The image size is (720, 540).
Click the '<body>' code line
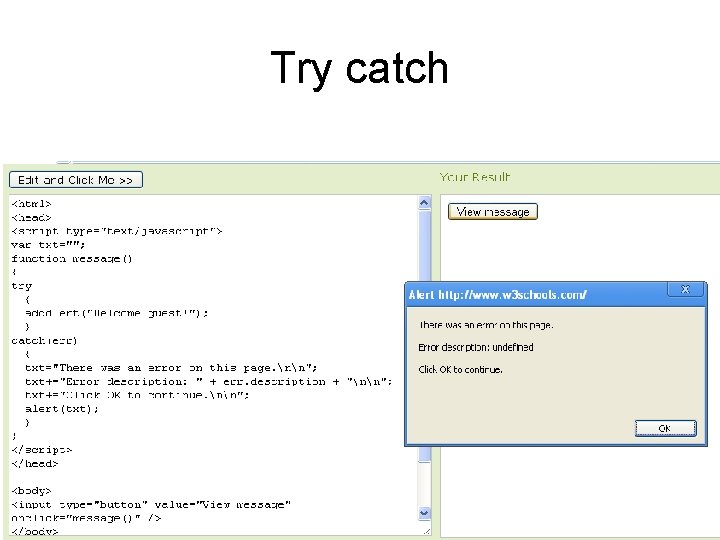[31, 491]
